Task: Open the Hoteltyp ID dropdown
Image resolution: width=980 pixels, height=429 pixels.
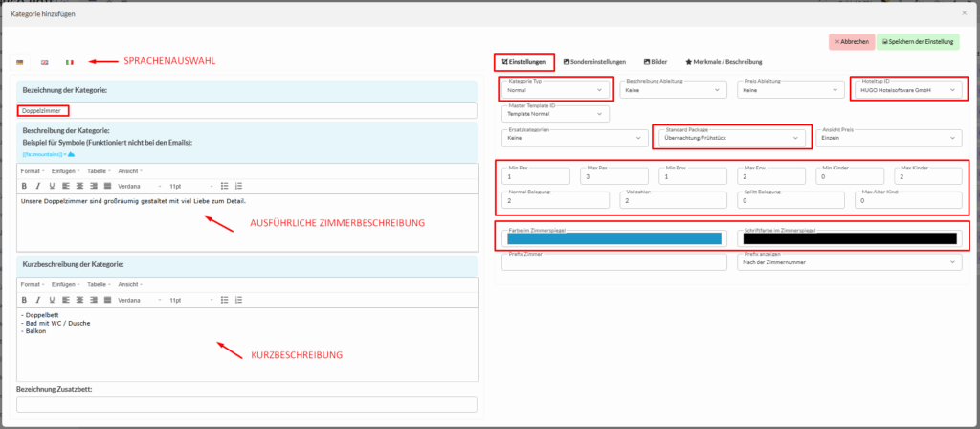Action: point(905,90)
